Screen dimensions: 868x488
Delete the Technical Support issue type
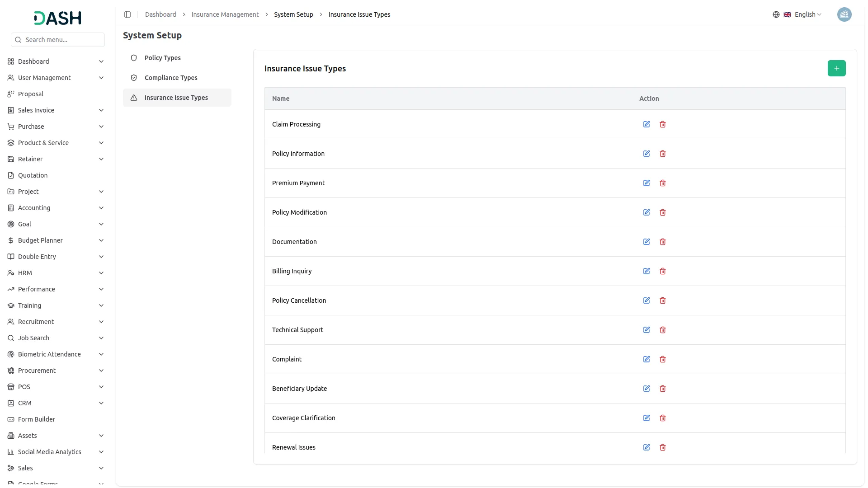(x=663, y=330)
